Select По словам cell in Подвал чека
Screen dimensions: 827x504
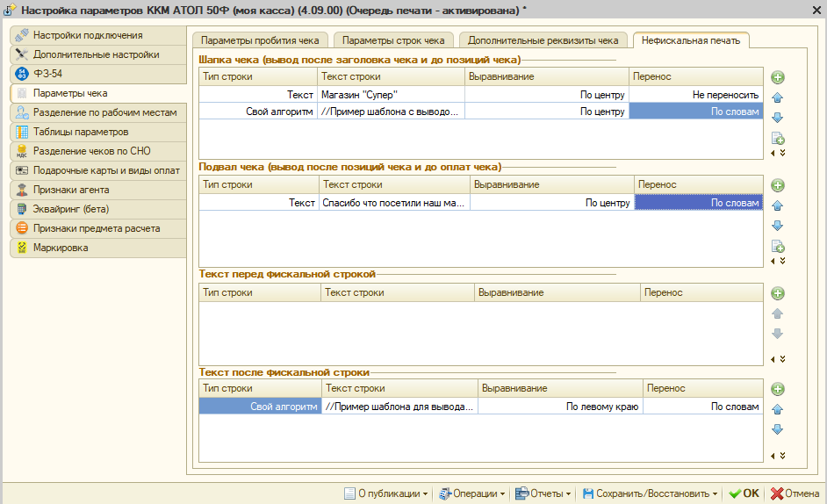coord(698,203)
